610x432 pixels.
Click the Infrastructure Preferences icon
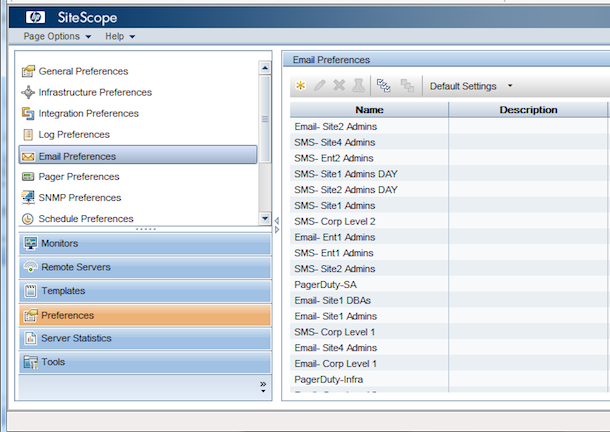[x=28, y=93]
